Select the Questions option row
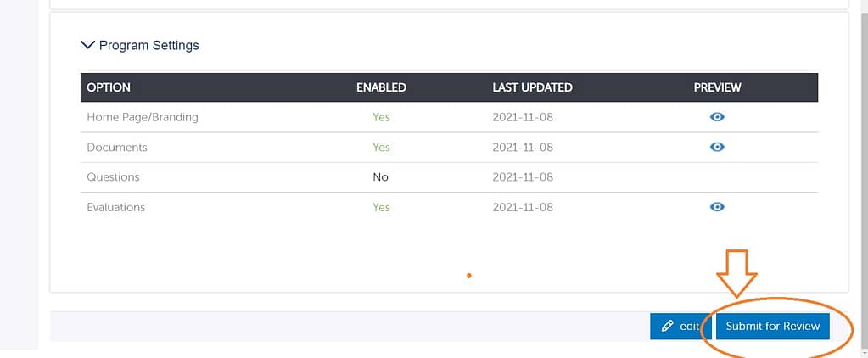868x358 pixels. pos(449,177)
